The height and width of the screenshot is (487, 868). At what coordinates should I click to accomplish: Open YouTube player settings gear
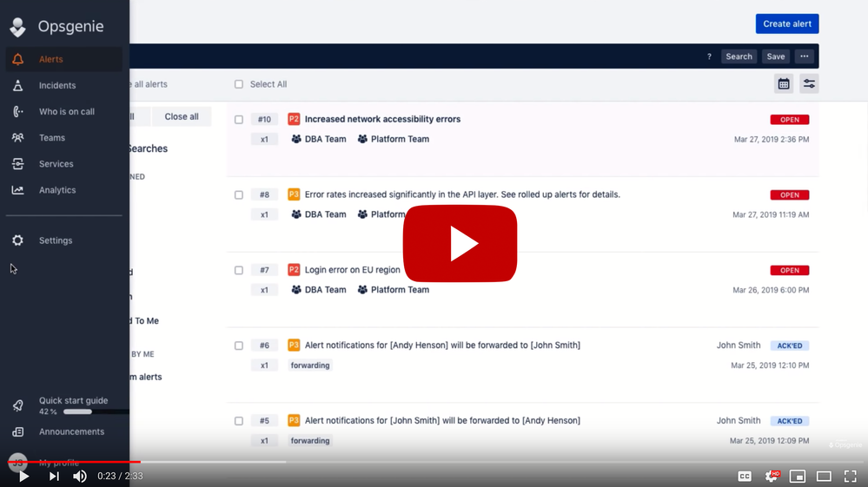772,476
